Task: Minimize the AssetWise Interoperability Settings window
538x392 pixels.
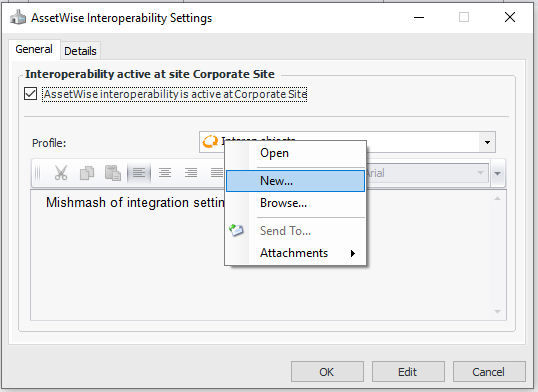Action: (419, 17)
